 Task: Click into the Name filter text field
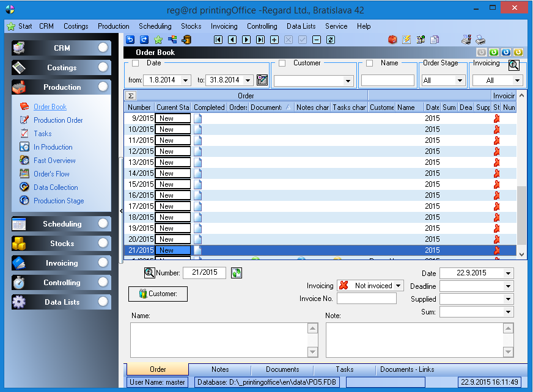(x=388, y=81)
